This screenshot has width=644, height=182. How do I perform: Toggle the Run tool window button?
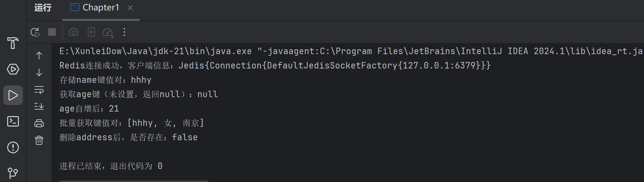[x=13, y=95]
